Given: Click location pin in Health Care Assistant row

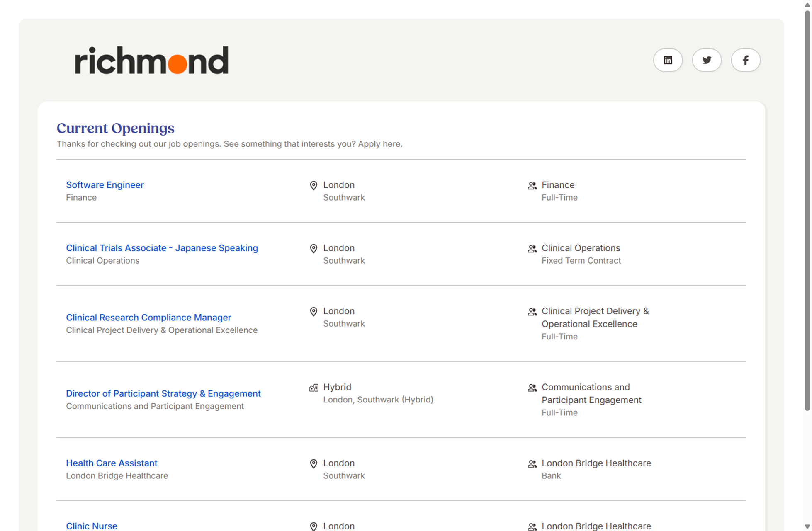Looking at the screenshot, I should pyautogui.click(x=314, y=463).
